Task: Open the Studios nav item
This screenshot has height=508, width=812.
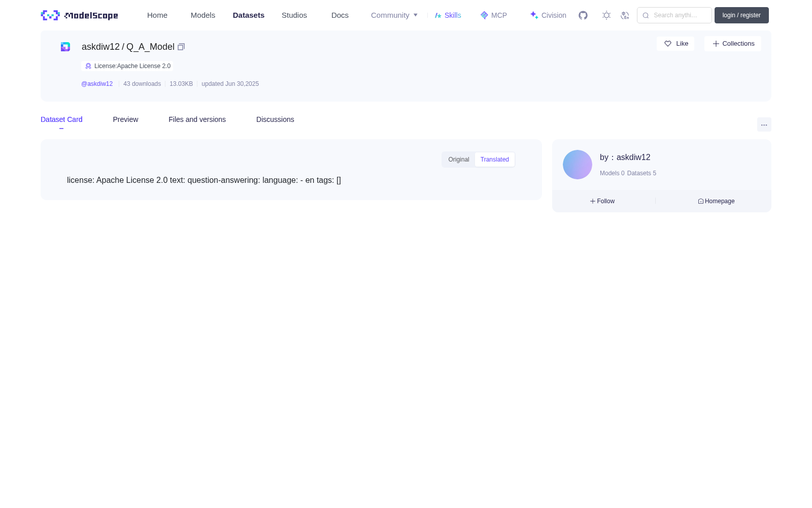Action: 294,15
